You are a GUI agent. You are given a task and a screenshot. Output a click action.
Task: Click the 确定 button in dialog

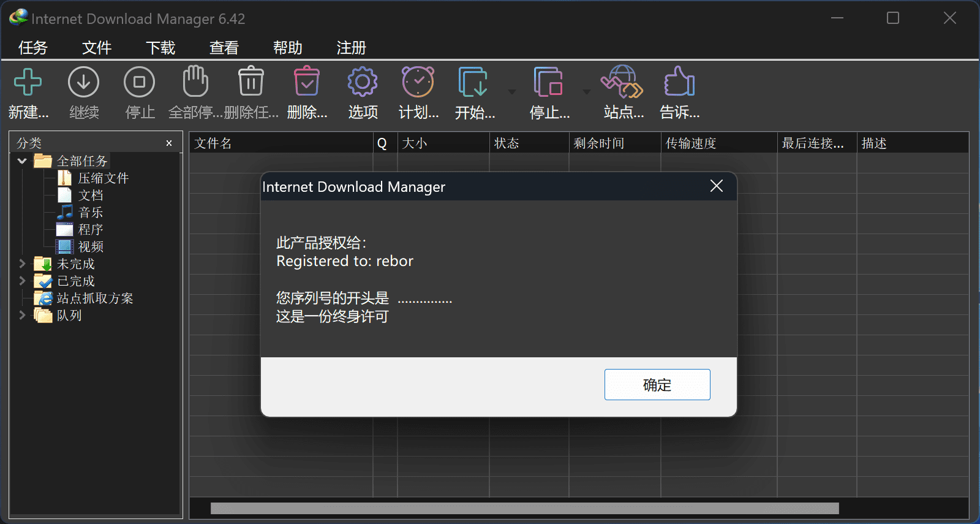(657, 385)
